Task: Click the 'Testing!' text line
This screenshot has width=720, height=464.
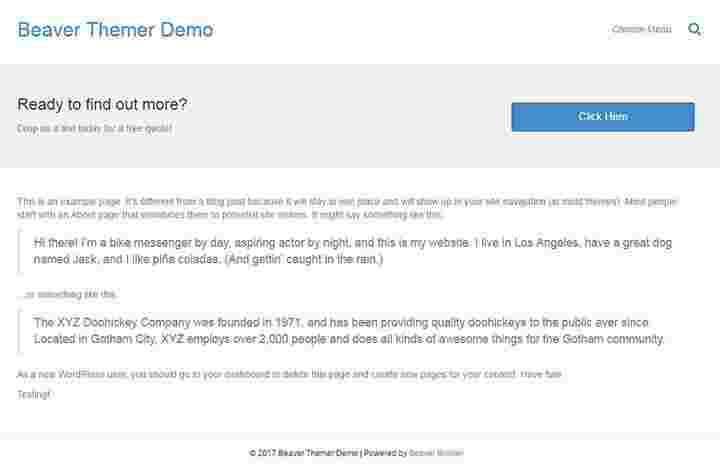Action: [34, 395]
